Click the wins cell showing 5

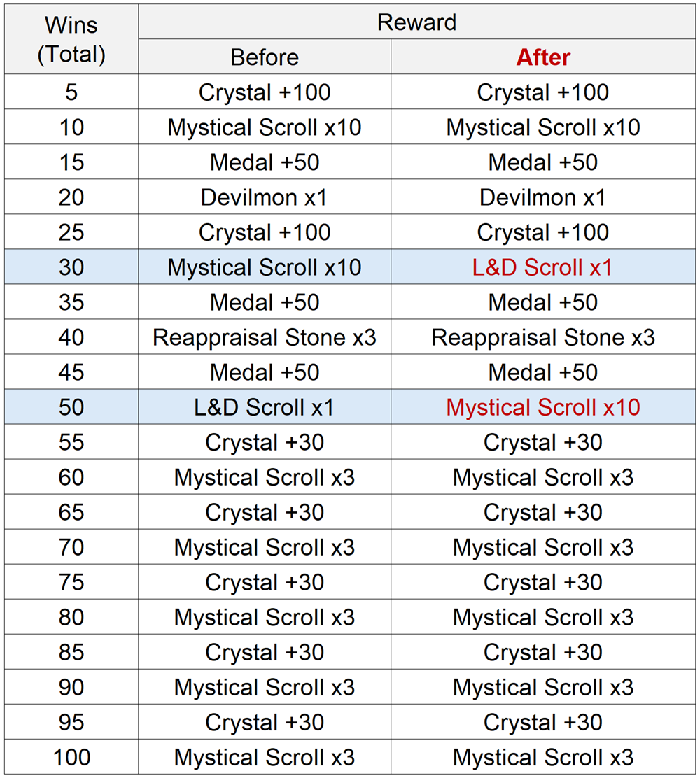(x=71, y=92)
